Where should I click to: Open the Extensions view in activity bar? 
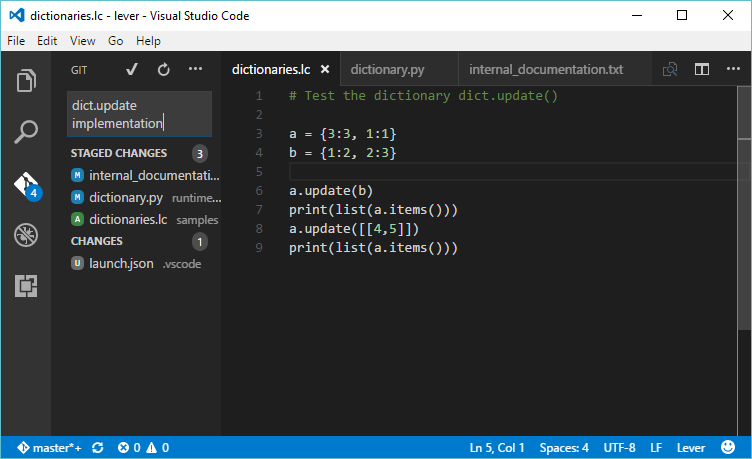click(x=26, y=287)
